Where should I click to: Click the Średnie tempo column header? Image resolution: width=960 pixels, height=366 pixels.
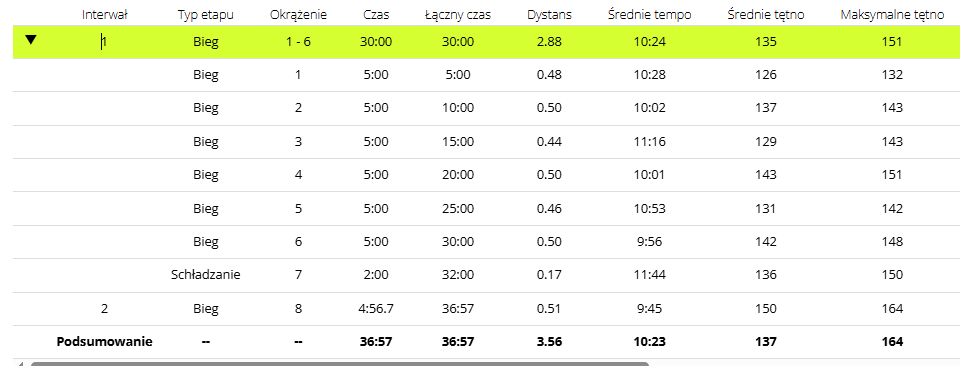(650, 15)
